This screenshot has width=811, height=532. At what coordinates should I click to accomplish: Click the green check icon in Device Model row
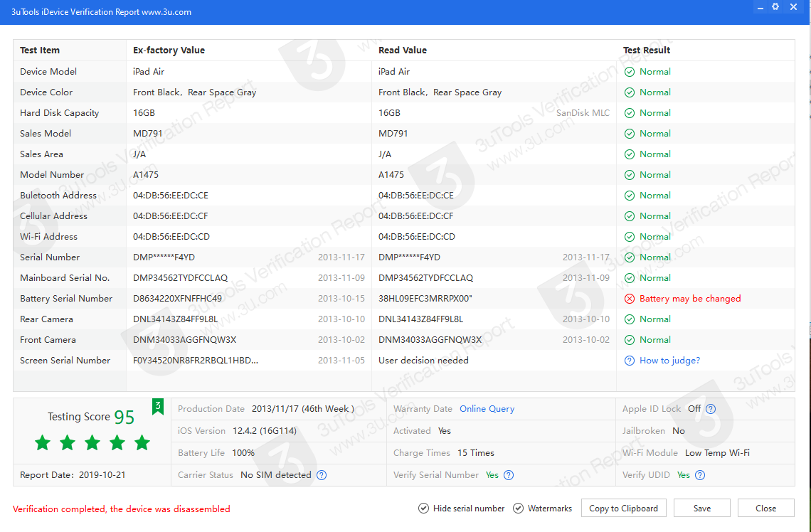[x=630, y=72]
